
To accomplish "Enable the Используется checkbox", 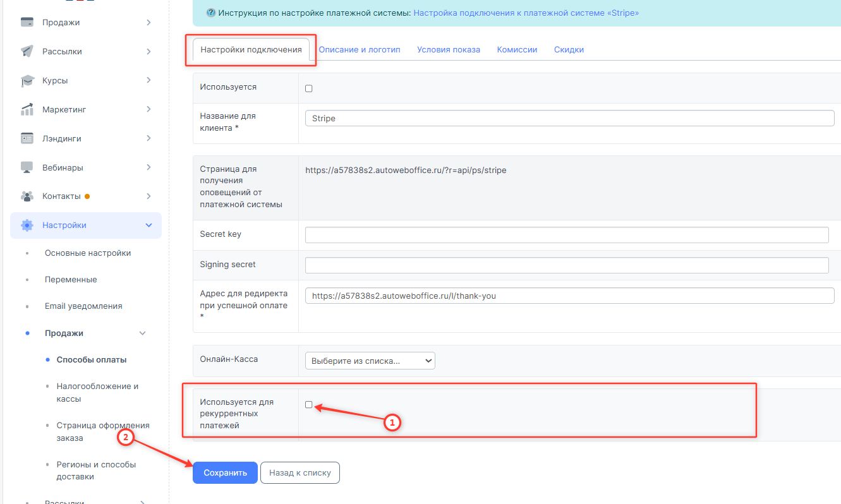I will (309, 88).
